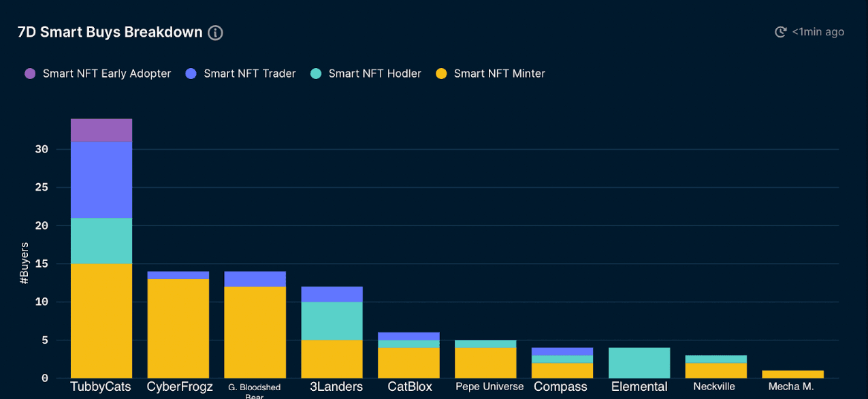Click the Elemental teal bar segment
This screenshot has width=868, height=399.
coord(639,361)
